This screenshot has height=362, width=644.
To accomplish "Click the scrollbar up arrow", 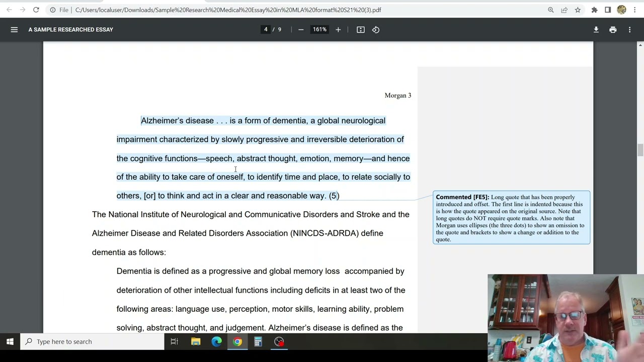I will 640,45.
